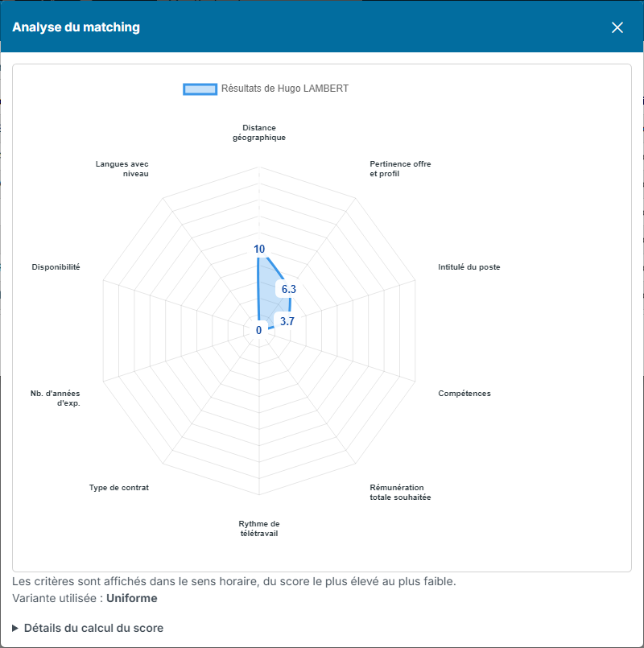Click the sentence about critères affichés dans le sens horaire
Image resolution: width=644 pixels, height=648 pixels.
tap(234, 581)
